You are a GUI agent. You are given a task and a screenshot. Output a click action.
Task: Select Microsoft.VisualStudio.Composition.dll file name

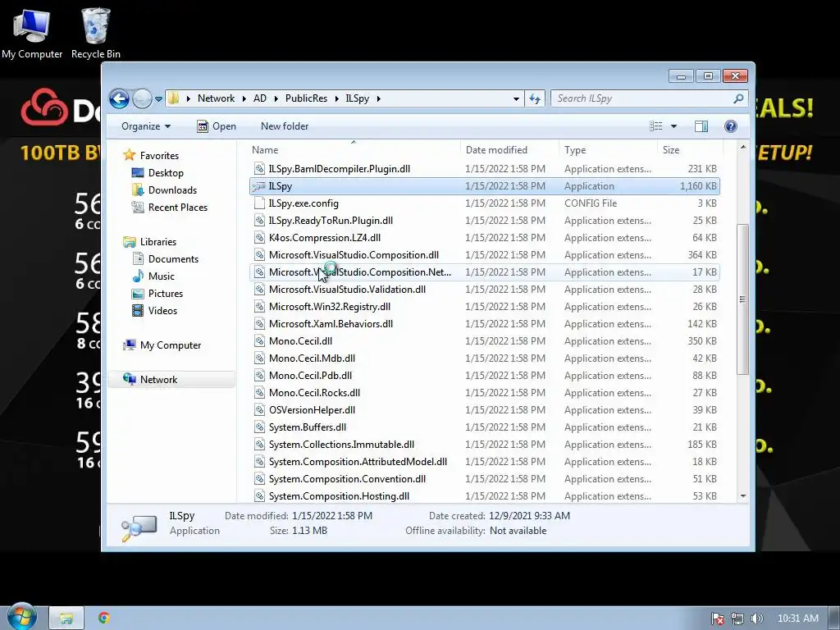click(x=354, y=255)
